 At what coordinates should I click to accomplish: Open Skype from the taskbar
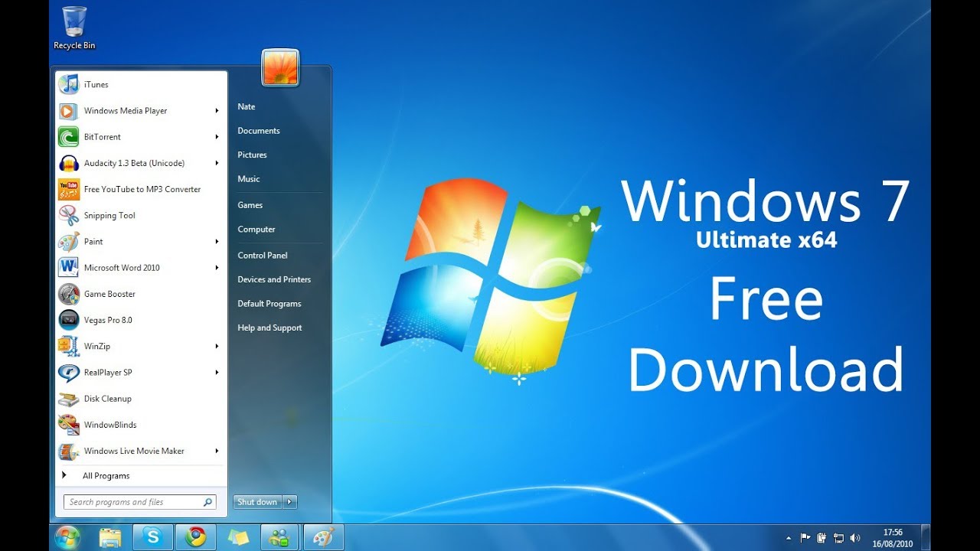pos(152,537)
